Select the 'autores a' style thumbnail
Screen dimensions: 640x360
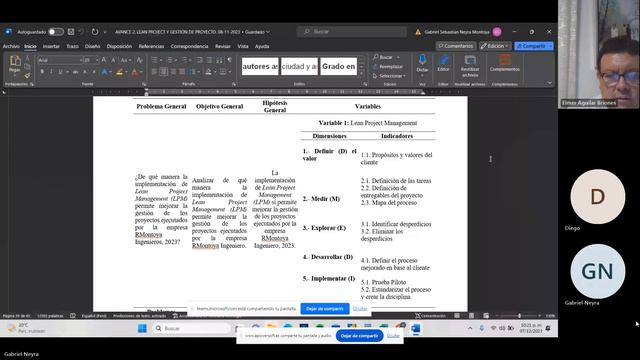click(x=260, y=67)
